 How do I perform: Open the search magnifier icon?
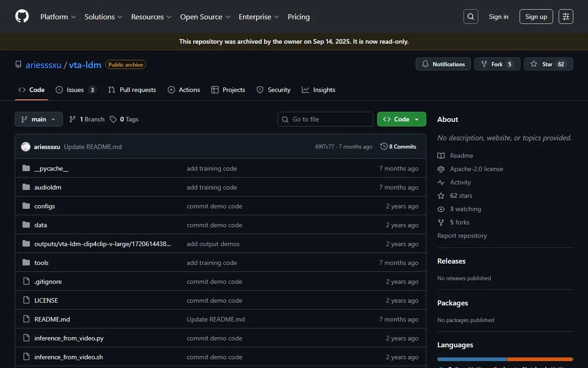coord(470,17)
